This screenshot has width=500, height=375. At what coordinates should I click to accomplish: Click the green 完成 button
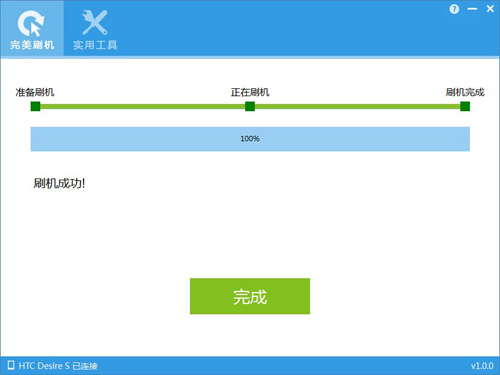[250, 296]
